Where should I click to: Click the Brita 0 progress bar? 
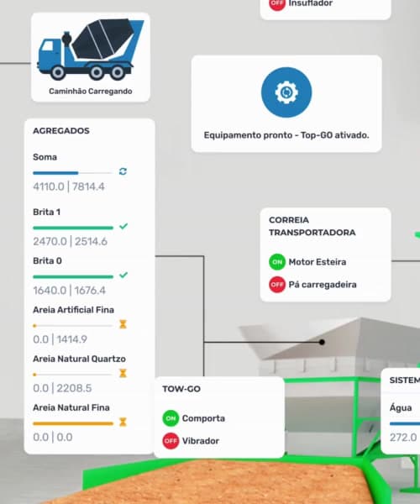(73, 276)
